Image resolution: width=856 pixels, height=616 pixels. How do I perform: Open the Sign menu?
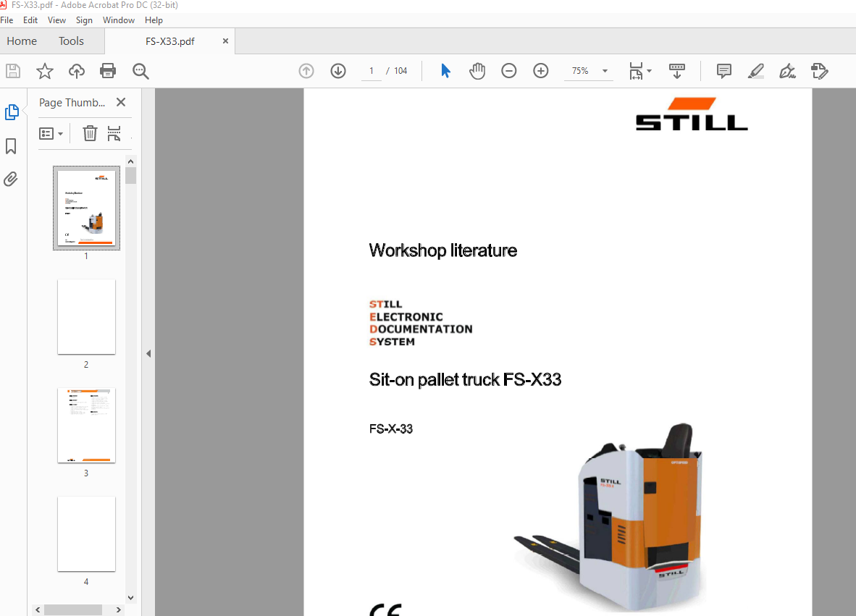[x=84, y=20]
